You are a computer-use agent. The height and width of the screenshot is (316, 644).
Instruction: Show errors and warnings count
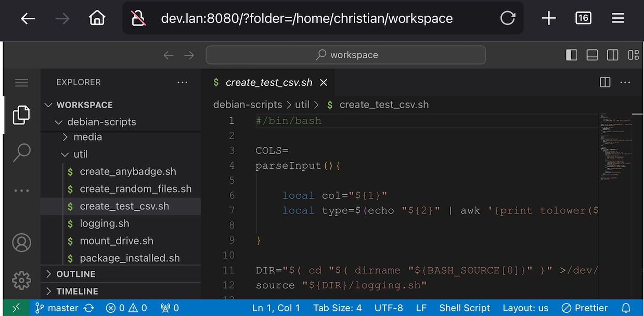[126, 308]
